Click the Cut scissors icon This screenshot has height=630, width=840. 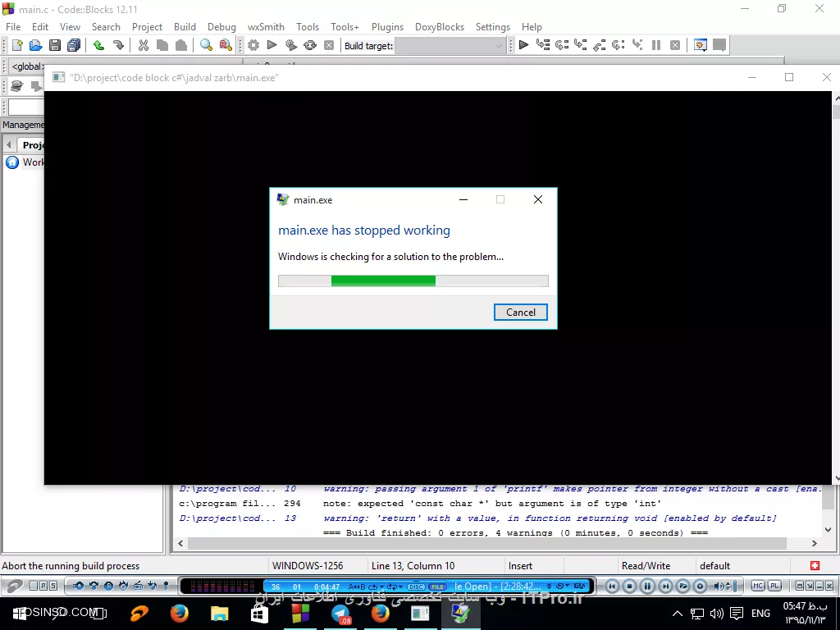tap(143, 46)
